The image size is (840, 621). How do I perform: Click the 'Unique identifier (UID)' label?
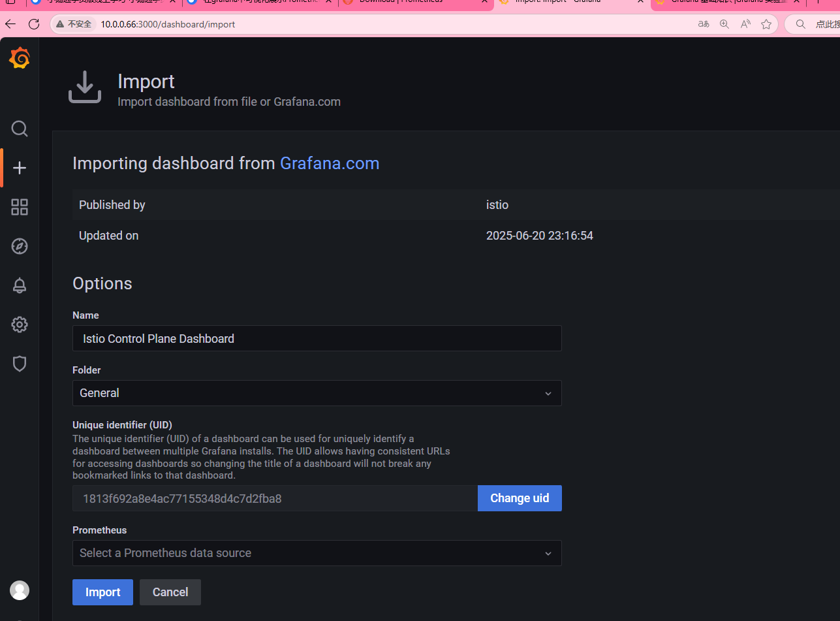click(122, 425)
